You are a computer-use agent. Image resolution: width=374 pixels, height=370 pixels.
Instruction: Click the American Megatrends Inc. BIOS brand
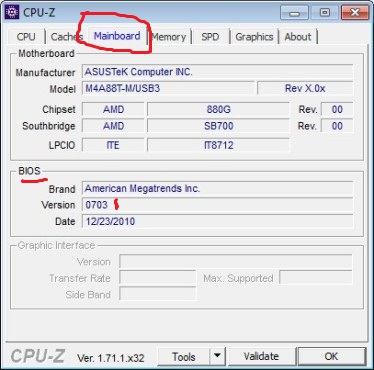(218, 188)
